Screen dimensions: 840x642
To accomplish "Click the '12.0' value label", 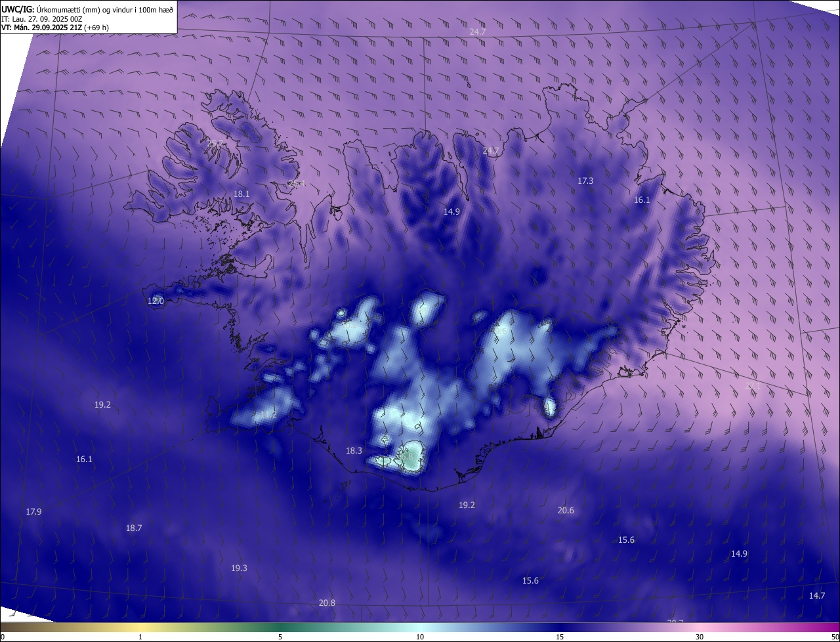I will (x=156, y=301).
